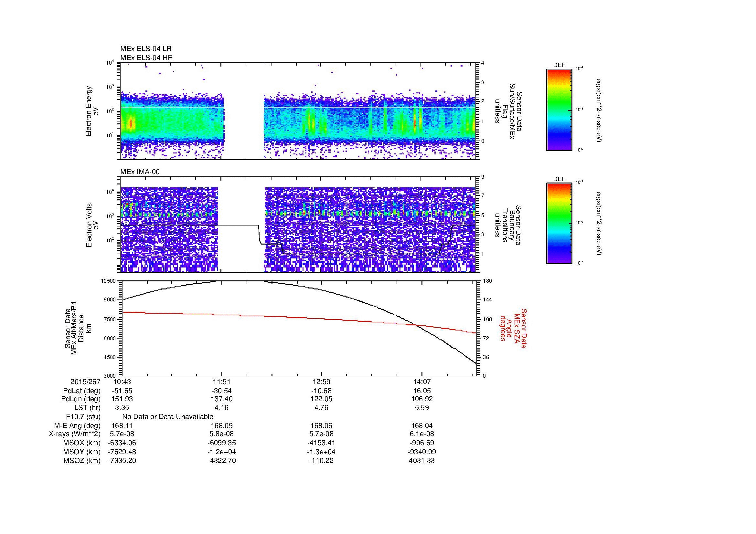This screenshot has width=756, height=534.
Task: Click MSOZ value '4031.33'
Action: [422, 461]
